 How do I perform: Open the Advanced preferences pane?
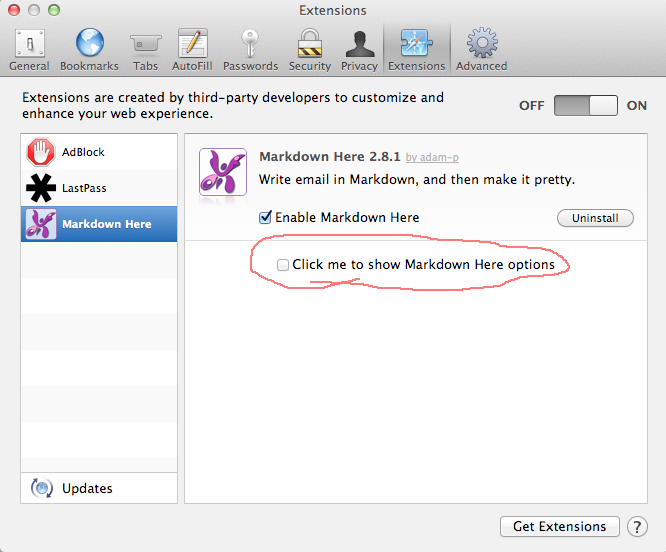[482, 50]
